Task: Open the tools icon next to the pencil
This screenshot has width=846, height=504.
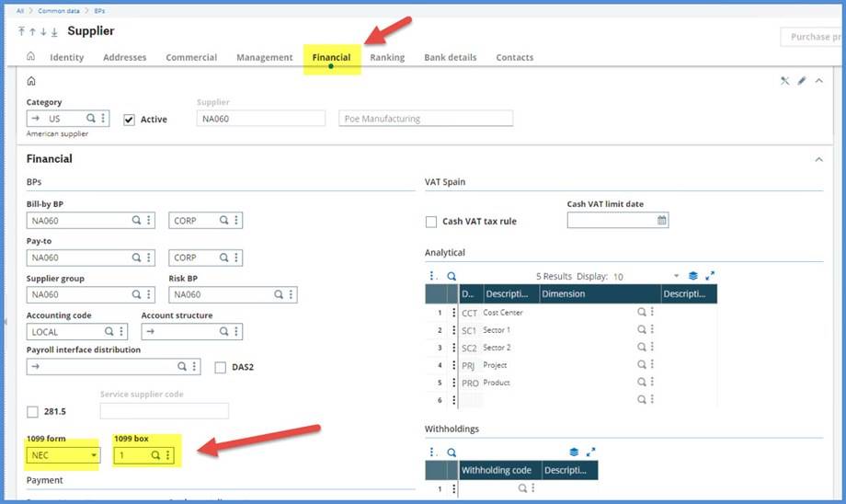Action: (x=784, y=81)
